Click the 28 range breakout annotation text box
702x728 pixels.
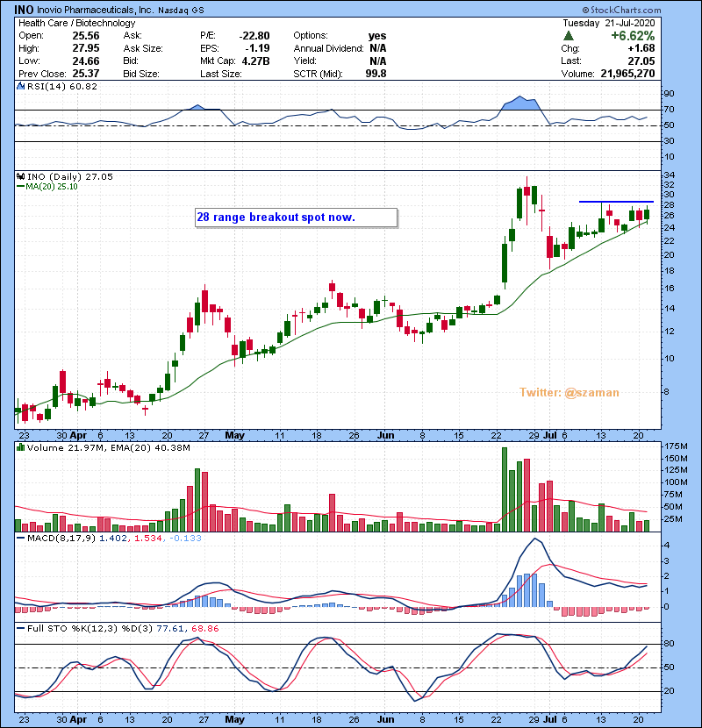click(296, 218)
